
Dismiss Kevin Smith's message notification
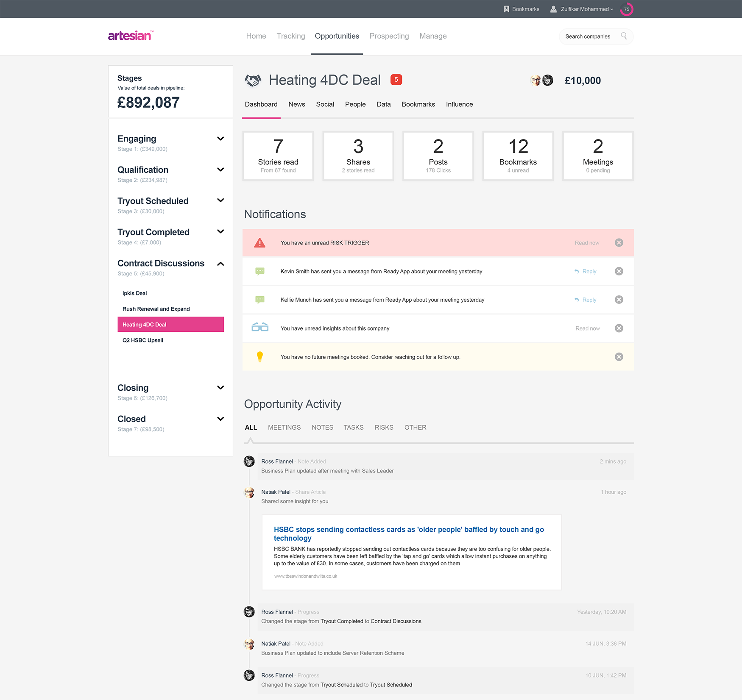tap(619, 271)
